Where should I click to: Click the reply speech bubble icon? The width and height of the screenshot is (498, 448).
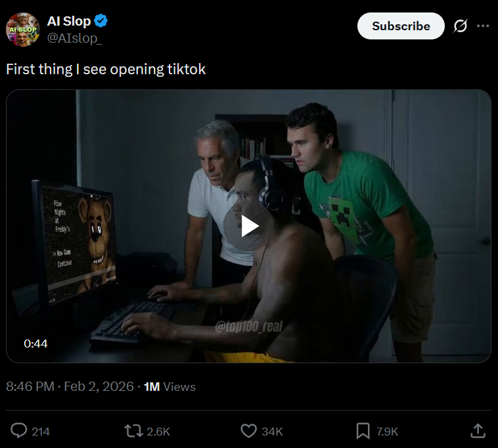pos(19,431)
